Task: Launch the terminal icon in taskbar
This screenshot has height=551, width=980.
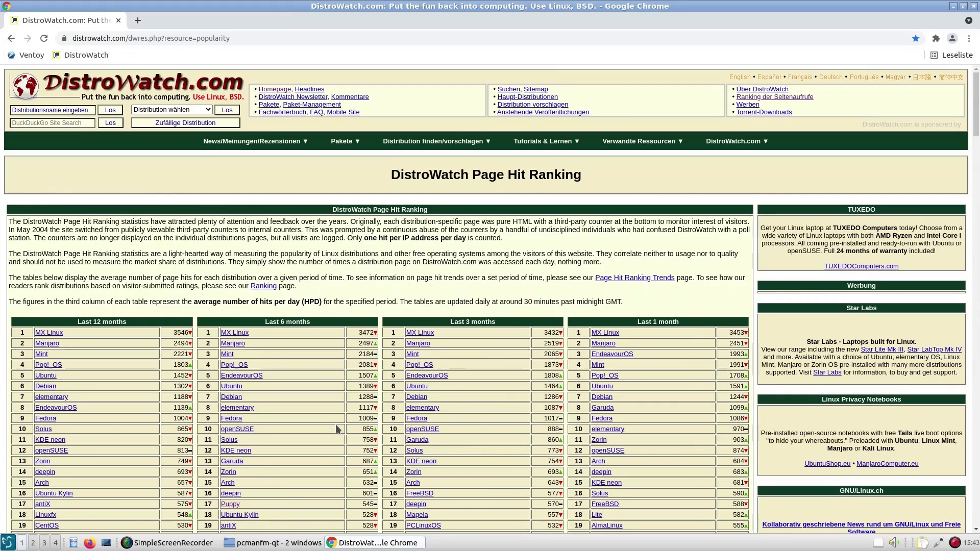Action: pyautogui.click(x=106, y=543)
